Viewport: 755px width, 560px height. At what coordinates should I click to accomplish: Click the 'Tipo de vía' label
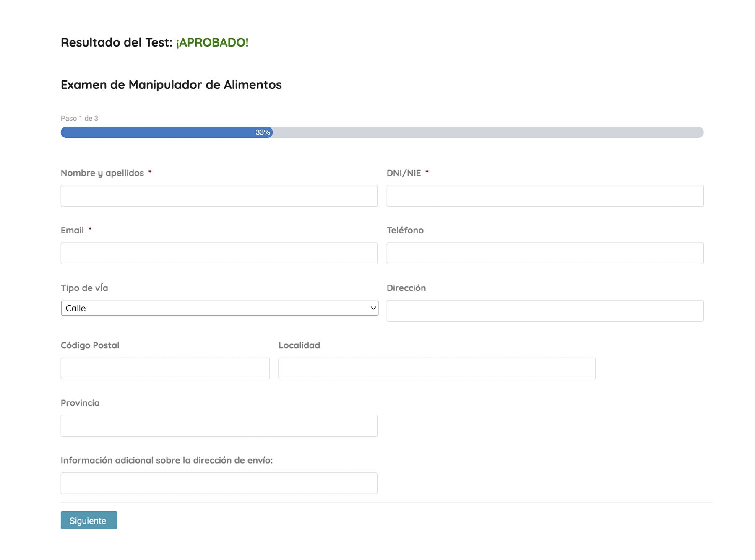coord(84,288)
